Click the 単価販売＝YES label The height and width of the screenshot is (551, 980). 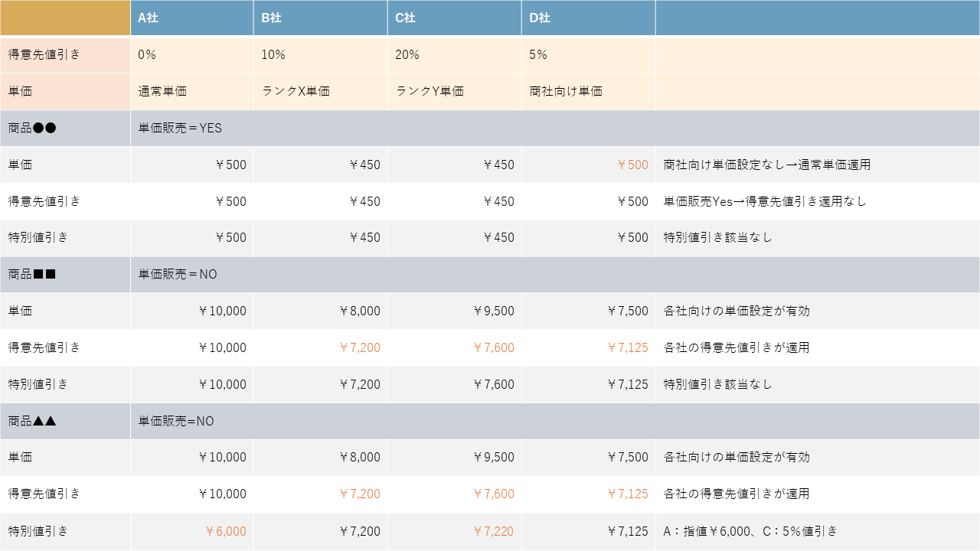pyautogui.click(x=180, y=128)
